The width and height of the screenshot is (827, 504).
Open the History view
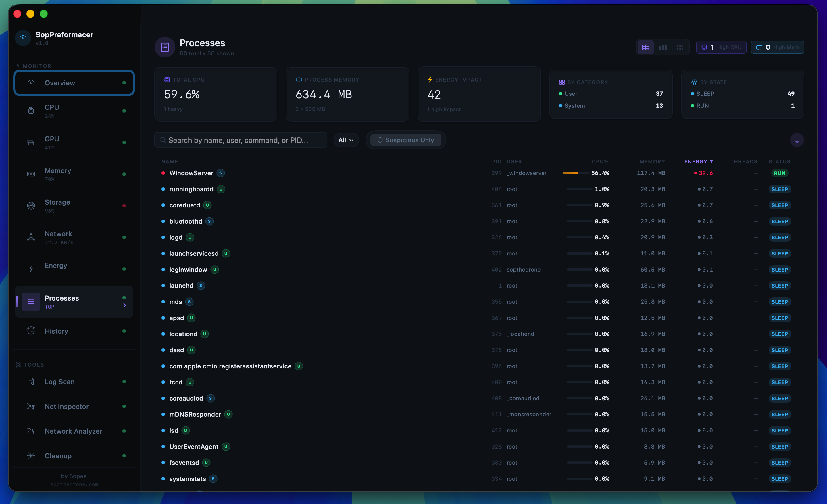point(56,331)
